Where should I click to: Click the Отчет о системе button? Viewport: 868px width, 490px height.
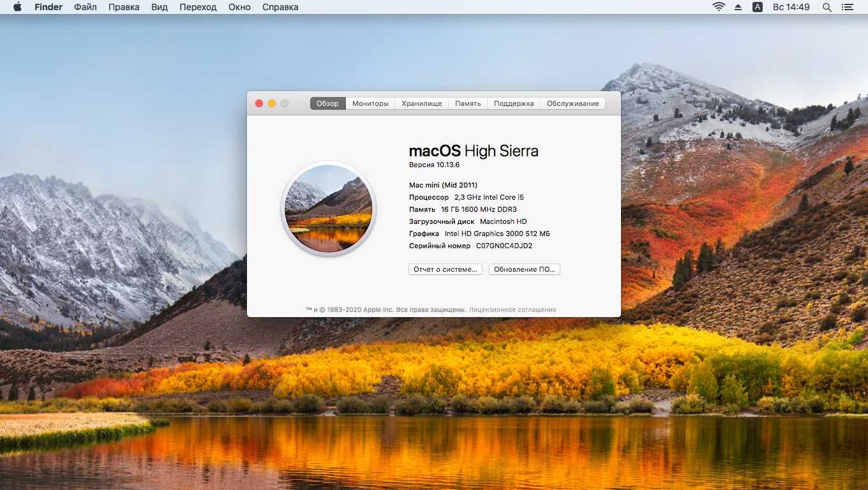[445, 269]
